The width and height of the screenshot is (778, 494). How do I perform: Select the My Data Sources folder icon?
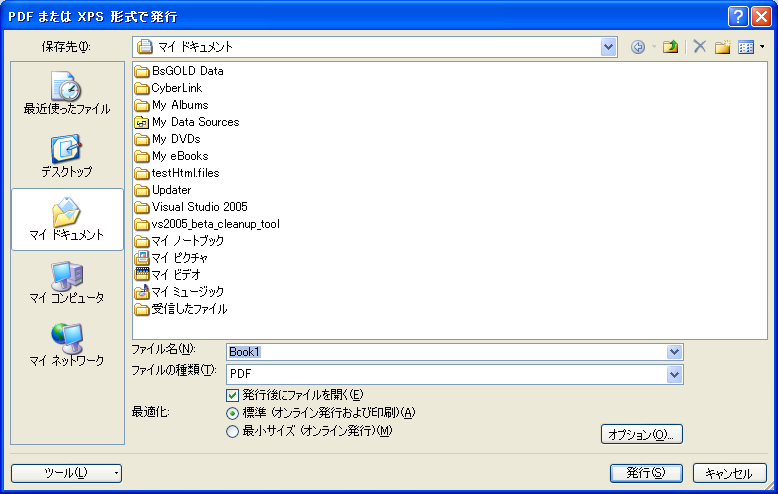click(142, 122)
